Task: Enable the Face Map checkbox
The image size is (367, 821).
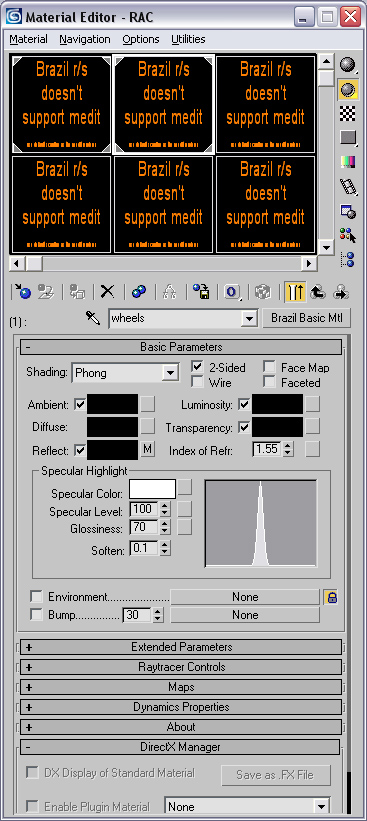Action: pos(270,367)
